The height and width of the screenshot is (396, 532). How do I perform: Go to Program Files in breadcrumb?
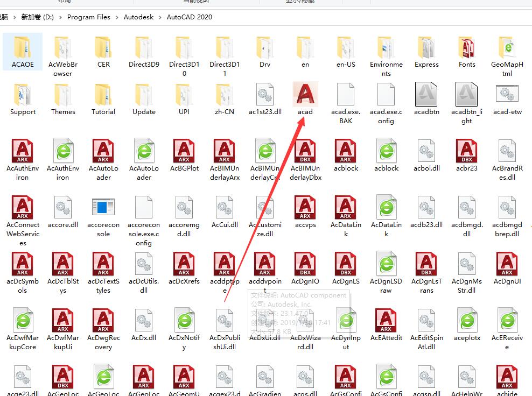click(x=88, y=17)
